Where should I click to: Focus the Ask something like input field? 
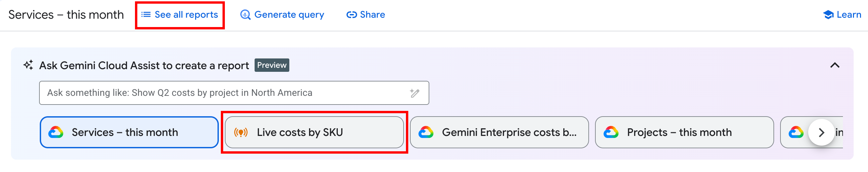click(234, 93)
